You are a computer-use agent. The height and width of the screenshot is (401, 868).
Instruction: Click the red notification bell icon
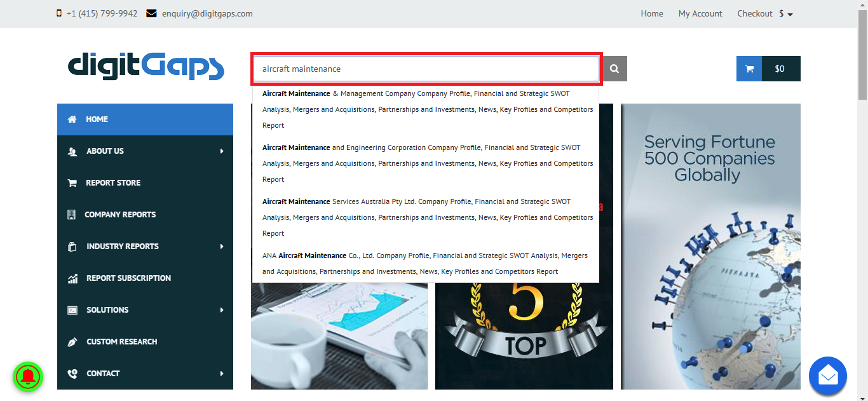pos(27,377)
